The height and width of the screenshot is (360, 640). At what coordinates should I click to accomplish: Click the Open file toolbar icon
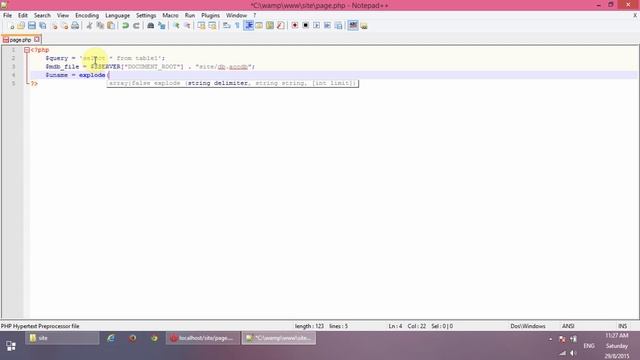(x=21, y=26)
